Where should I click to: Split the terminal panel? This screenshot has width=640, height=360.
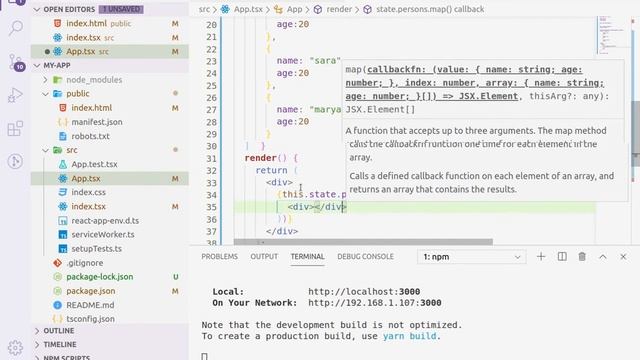[x=562, y=257]
